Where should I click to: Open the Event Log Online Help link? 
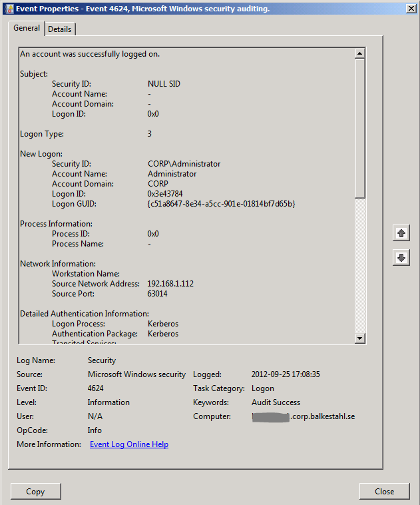128,444
